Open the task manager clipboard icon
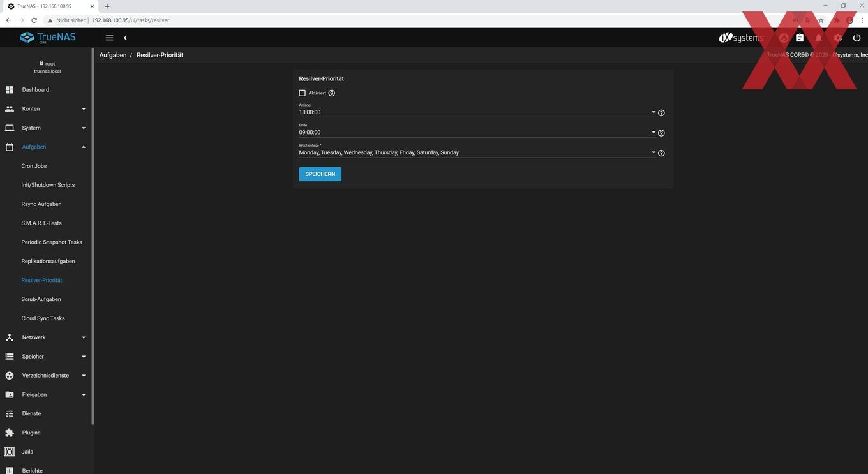The height and width of the screenshot is (474, 868). 800,38
